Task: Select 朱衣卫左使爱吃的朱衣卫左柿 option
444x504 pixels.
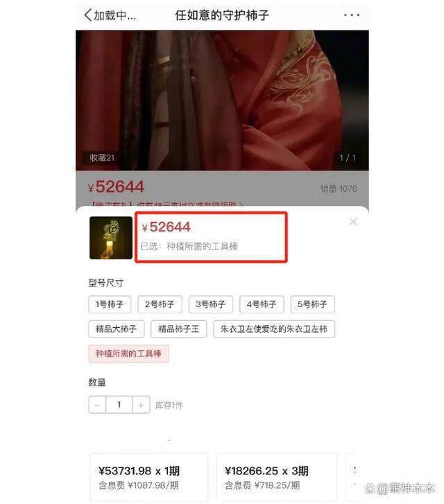Action: [274, 329]
